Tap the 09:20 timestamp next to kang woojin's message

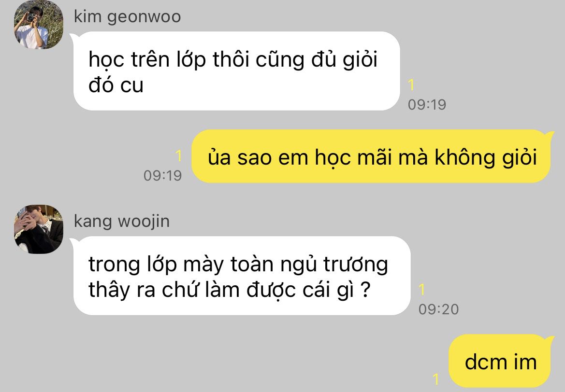click(438, 309)
